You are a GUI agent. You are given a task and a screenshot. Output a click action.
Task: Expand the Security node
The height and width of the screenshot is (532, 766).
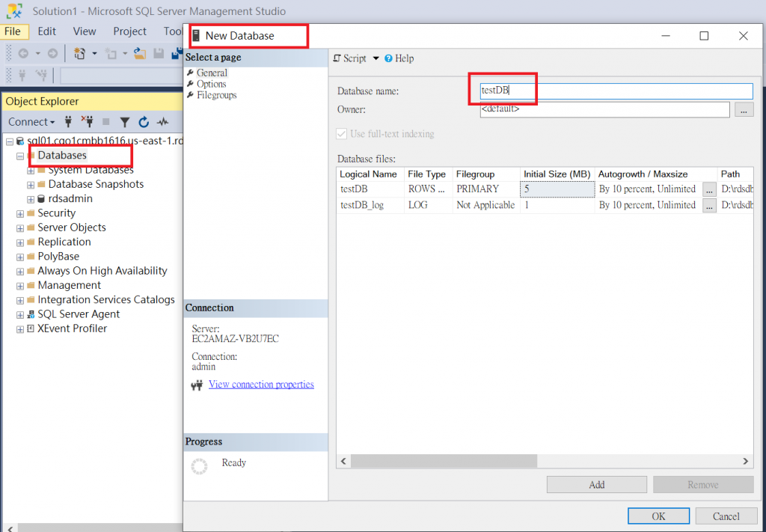[20, 214]
